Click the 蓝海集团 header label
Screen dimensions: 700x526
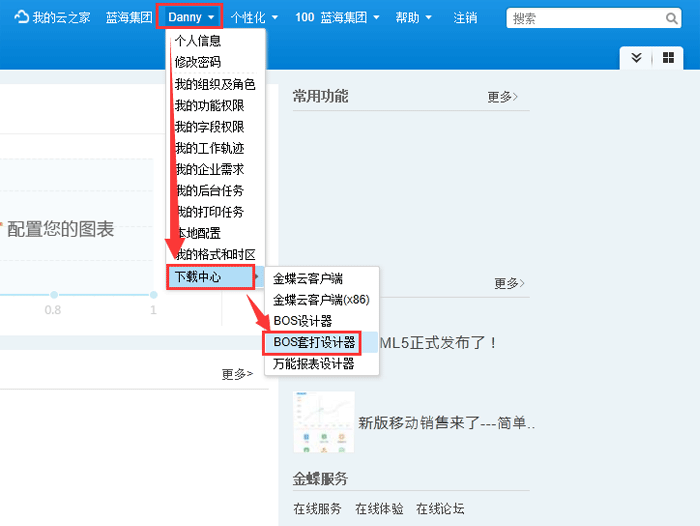[129, 17]
